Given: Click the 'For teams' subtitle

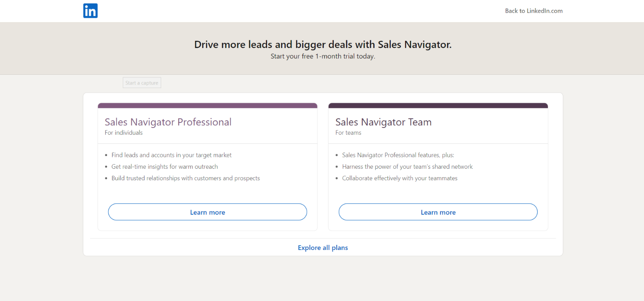Looking at the screenshot, I should (348, 133).
